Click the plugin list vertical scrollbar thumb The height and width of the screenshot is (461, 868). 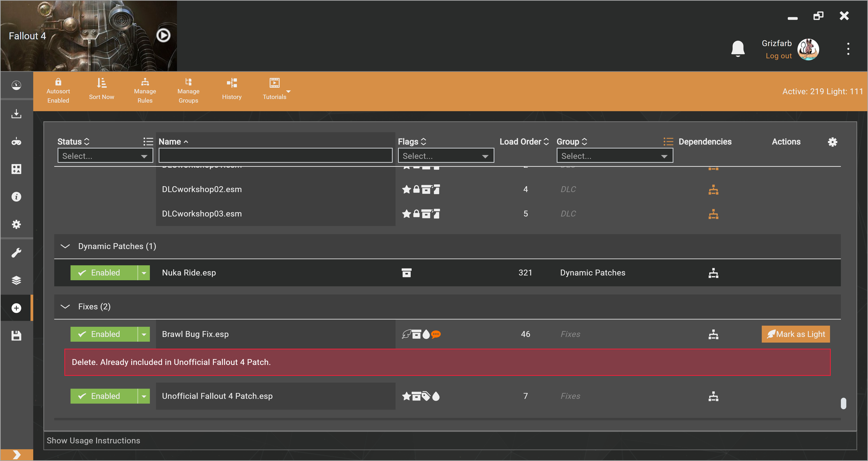[843, 403]
